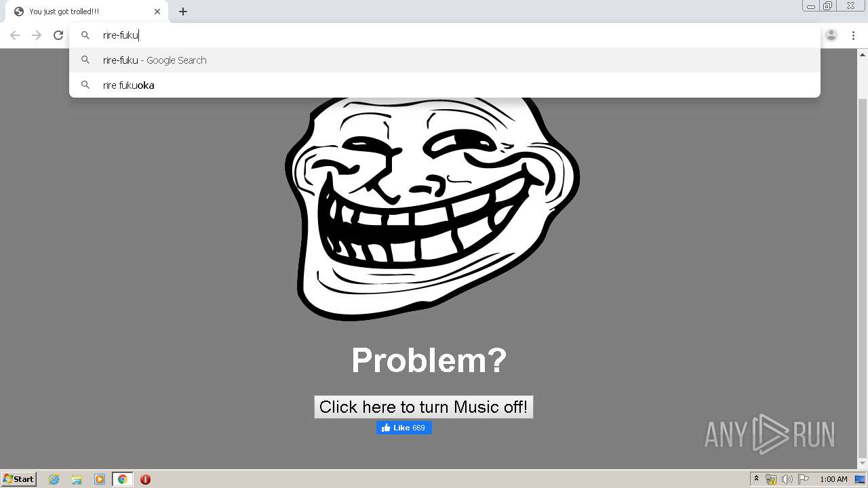868x488 pixels.
Task: Click 'Click here to turn Music off!' button
Action: click(x=424, y=407)
